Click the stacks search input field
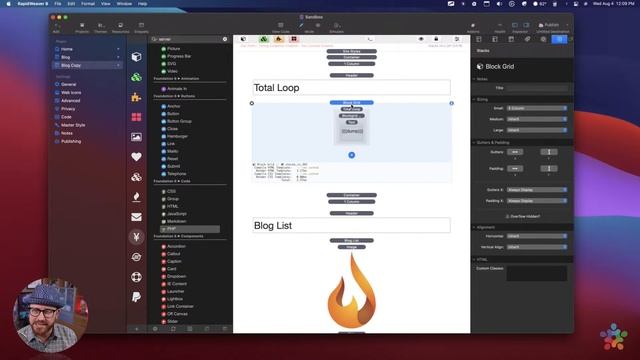The width and height of the screenshot is (640, 360). tap(190, 39)
